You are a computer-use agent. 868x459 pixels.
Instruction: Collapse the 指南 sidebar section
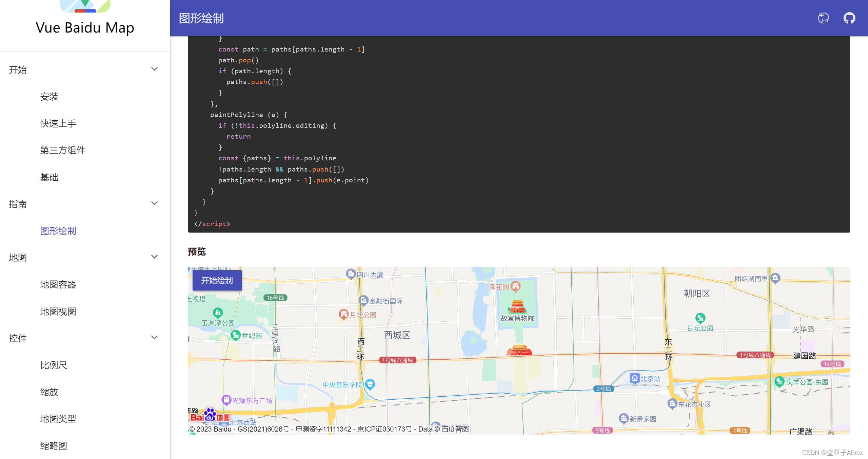(x=154, y=203)
